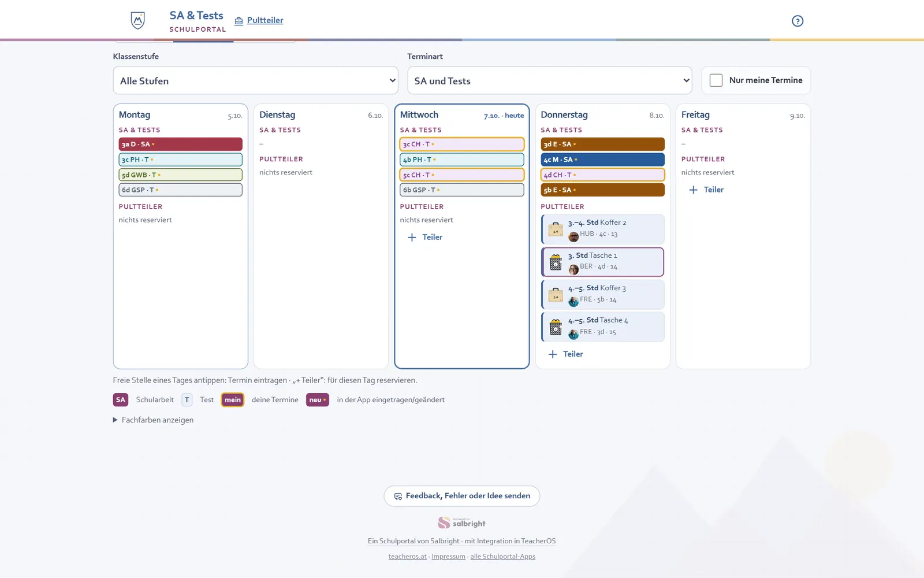The width and height of the screenshot is (924, 578).
Task: Select the 3c PH T entry on Montag
Action: tap(181, 160)
